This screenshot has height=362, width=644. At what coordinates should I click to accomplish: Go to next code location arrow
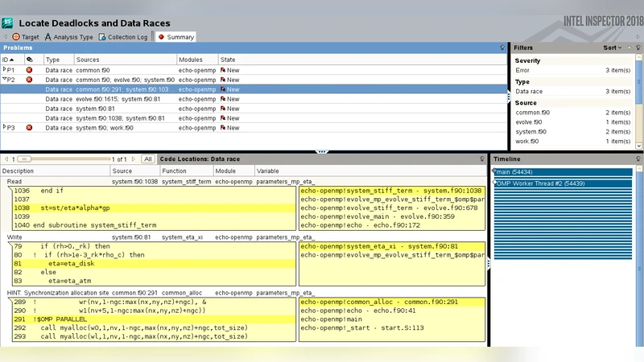tap(134, 158)
